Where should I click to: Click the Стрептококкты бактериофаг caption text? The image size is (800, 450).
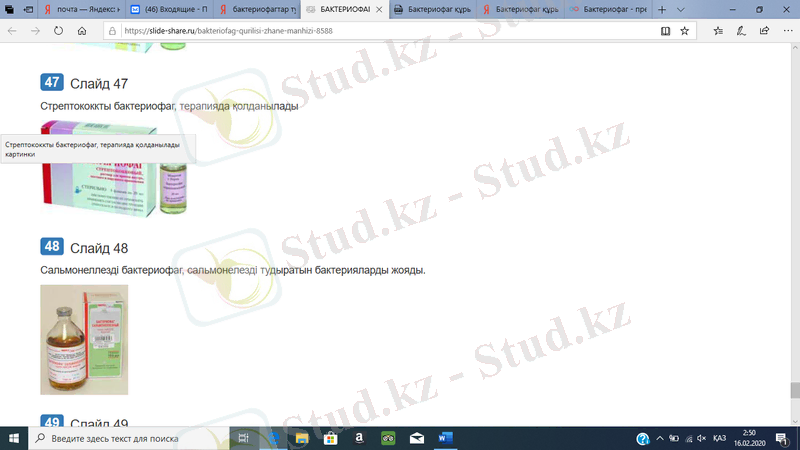169,106
